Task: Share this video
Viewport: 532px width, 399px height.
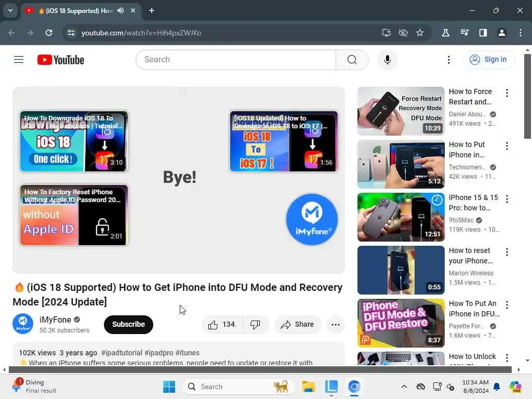Action: tap(298, 324)
